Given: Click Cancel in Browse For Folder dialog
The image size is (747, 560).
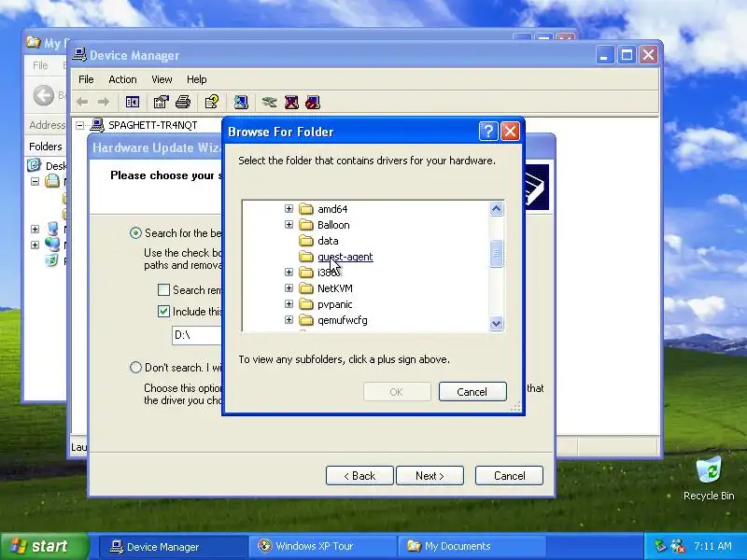Looking at the screenshot, I should [x=472, y=391].
